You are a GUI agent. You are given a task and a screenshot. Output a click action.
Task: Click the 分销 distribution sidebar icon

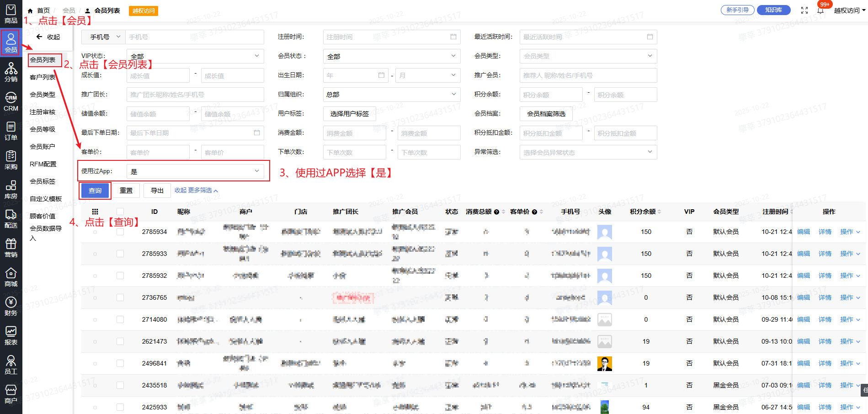[x=11, y=72]
